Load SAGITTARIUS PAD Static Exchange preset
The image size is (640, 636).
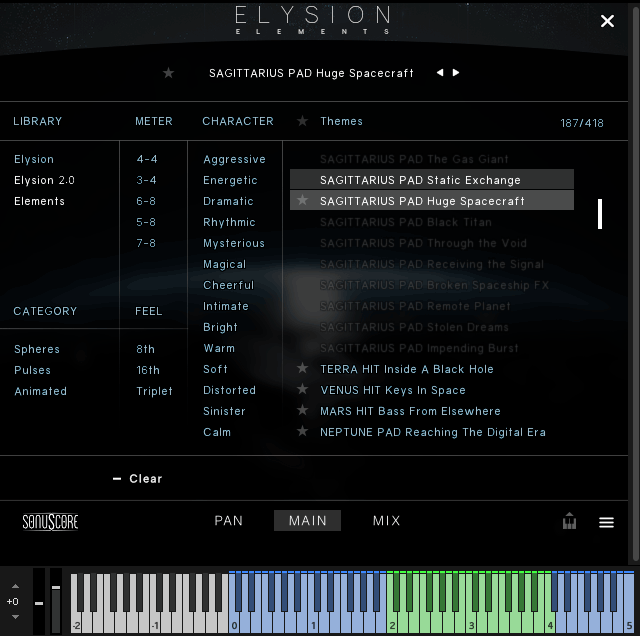click(x=432, y=179)
